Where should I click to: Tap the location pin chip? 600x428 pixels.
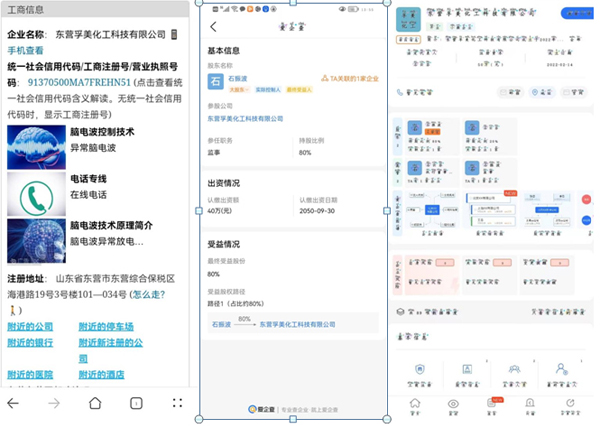542,92
